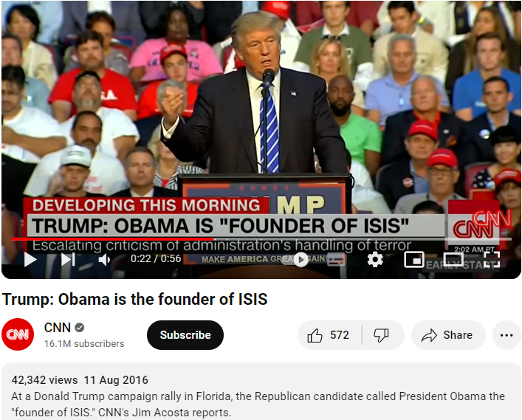
Task: Subscribe to the CNN channel
Action: (185, 335)
